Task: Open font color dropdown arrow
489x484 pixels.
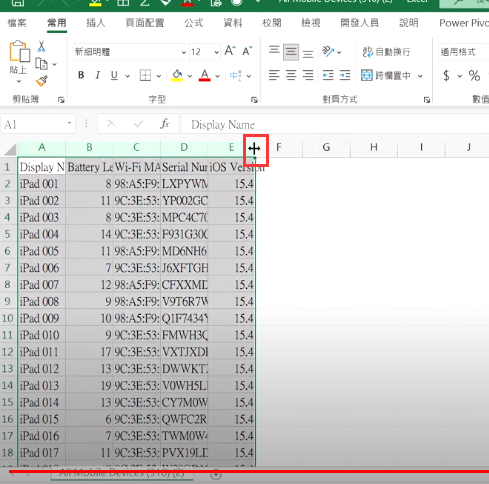Action: pos(218,76)
